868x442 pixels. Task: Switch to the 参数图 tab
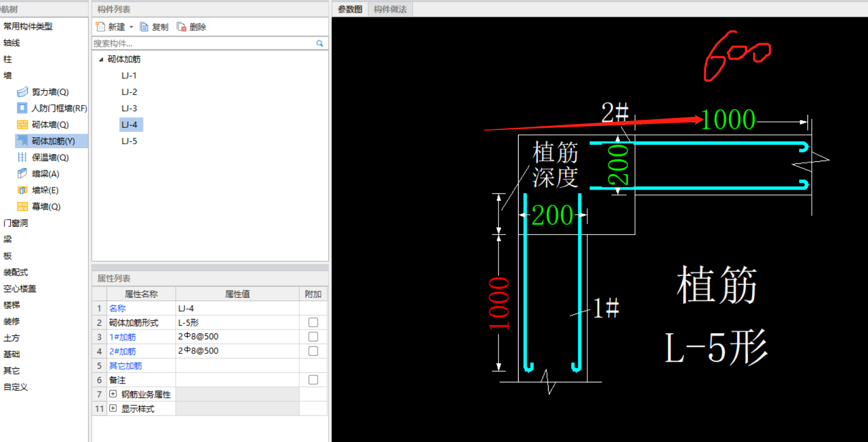pos(350,9)
